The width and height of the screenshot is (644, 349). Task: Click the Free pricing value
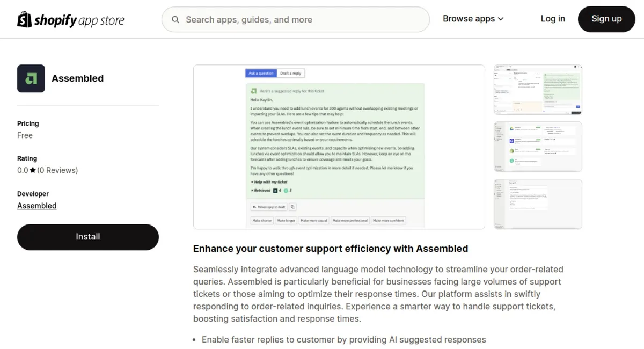click(25, 135)
